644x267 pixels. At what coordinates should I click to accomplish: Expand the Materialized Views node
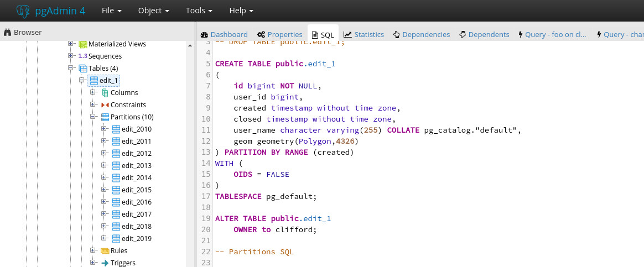[71, 44]
